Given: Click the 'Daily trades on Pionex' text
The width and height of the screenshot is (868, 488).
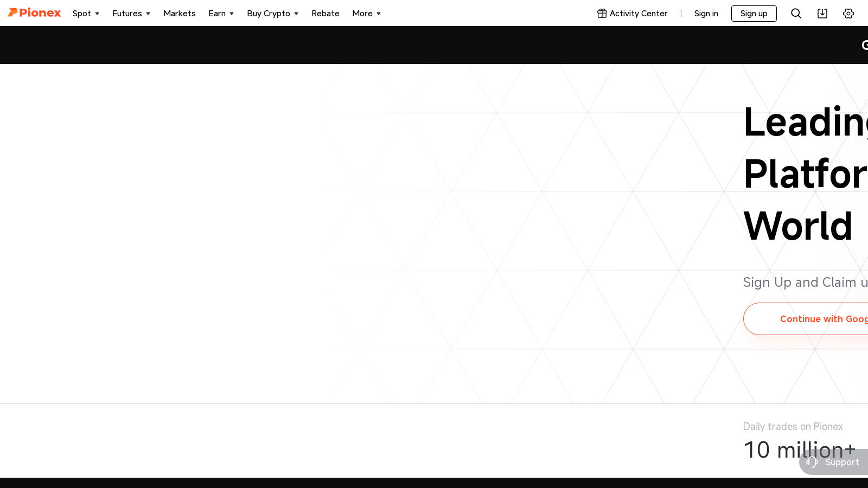Looking at the screenshot, I should click(793, 427).
